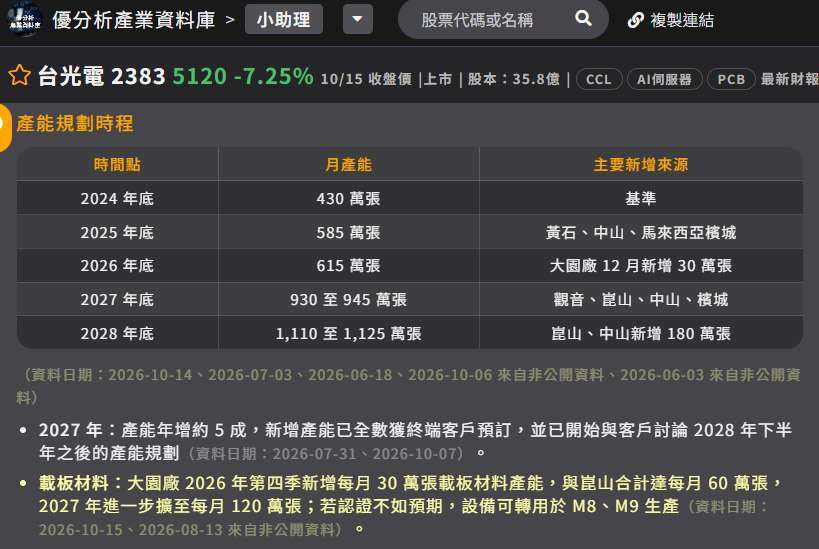Select the 930 至 945 萬張 cell
Viewport: 819px width, 549px height.
tap(348, 300)
